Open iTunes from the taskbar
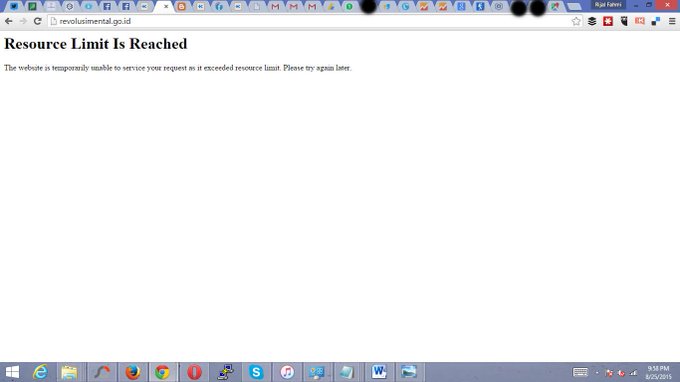 [x=287, y=372]
